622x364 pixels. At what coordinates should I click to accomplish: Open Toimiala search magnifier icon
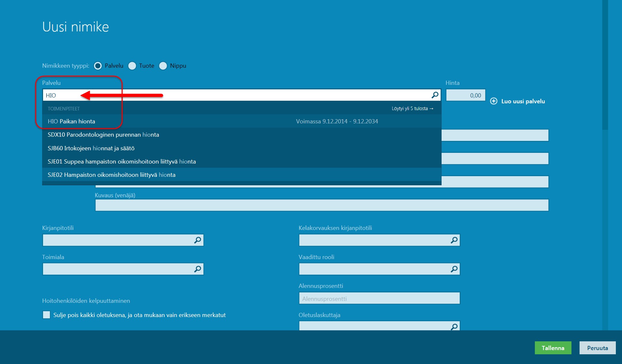pos(197,269)
